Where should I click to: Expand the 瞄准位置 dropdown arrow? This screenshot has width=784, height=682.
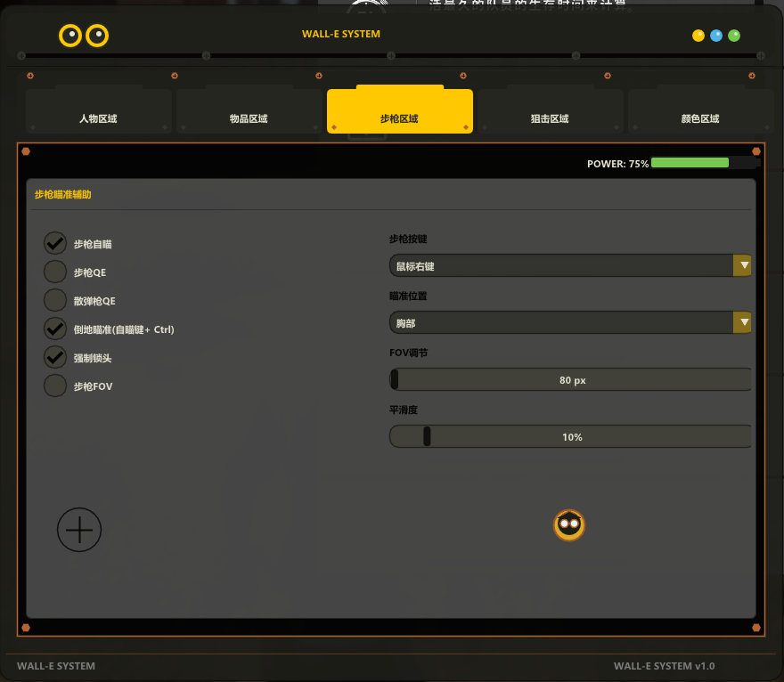tap(742, 322)
